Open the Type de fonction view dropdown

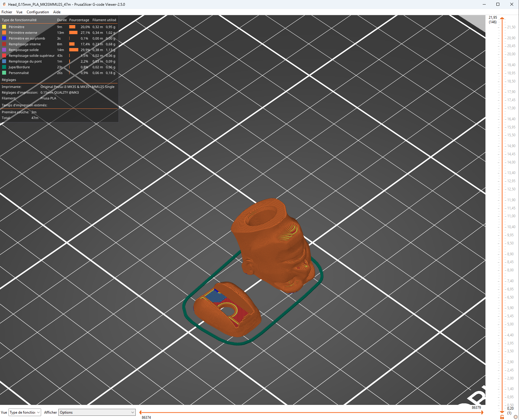tap(25, 412)
